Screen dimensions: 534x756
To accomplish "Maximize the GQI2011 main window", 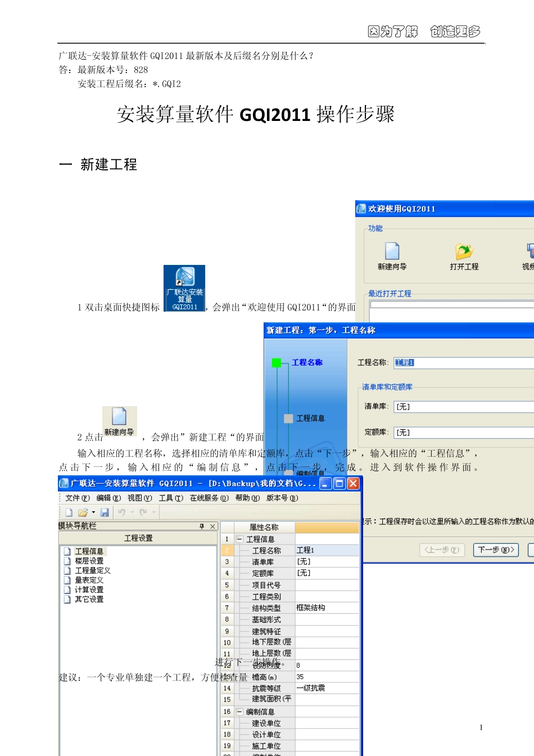I will pos(340,483).
